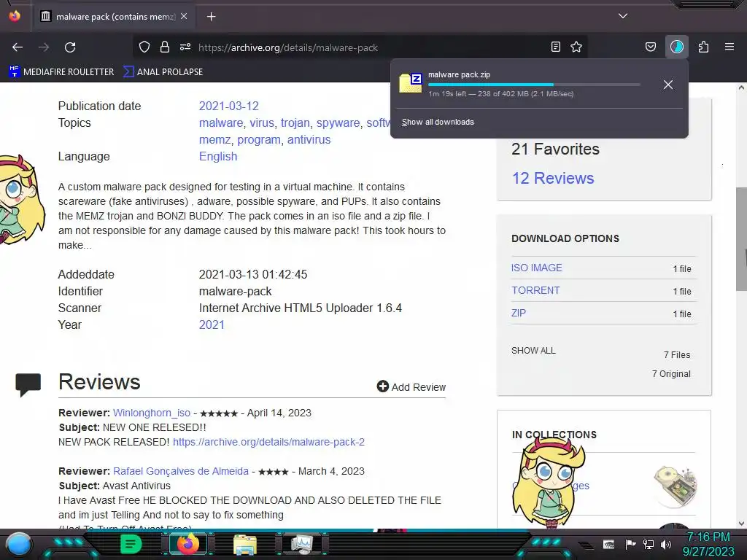Open the keyboard tray icon
Viewport: 747px width, 560px height.
pos(608,544)
